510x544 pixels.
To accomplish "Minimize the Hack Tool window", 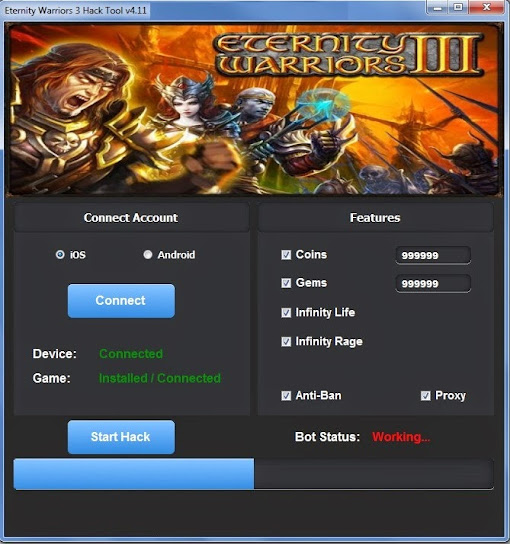I will tap(437, 7).
